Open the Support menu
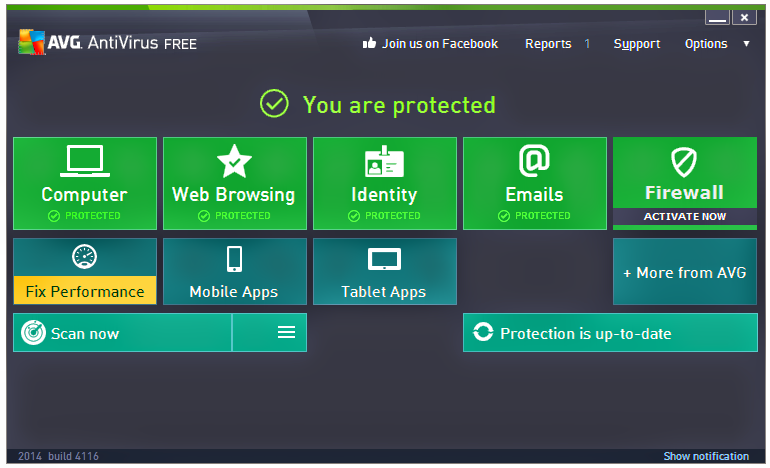Screen dimensions: 770x468 click(637, 44)
